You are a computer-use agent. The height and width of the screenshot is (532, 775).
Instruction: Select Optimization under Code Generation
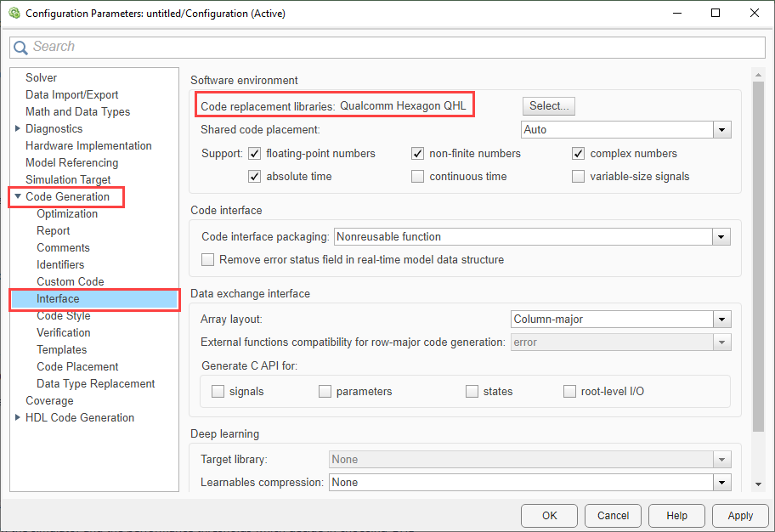(67, 214)
